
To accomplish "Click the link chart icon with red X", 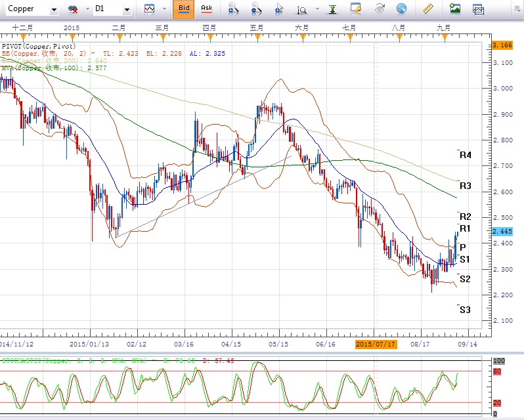I will tap(72, 9).
